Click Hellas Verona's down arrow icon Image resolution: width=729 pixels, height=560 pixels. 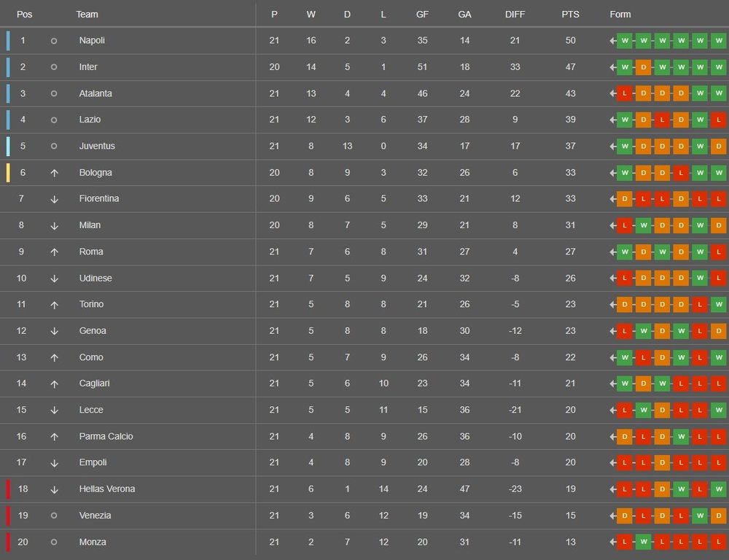(54, 489)
